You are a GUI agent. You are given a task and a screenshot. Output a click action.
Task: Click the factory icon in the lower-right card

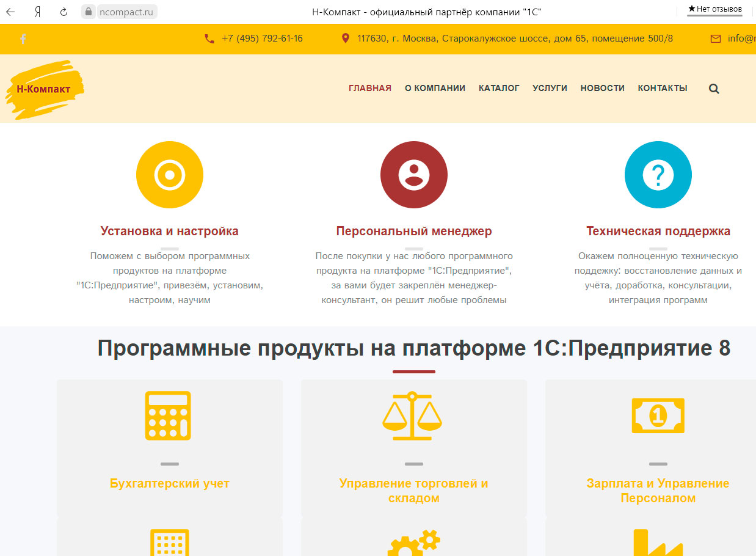tap(658, 543)
